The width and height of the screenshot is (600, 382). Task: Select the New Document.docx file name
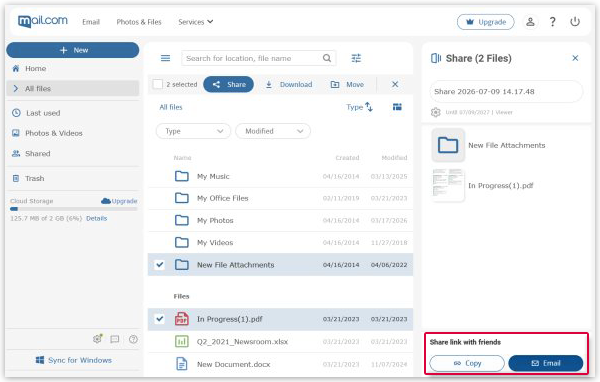pyautogui.click(x=233, y=364)
